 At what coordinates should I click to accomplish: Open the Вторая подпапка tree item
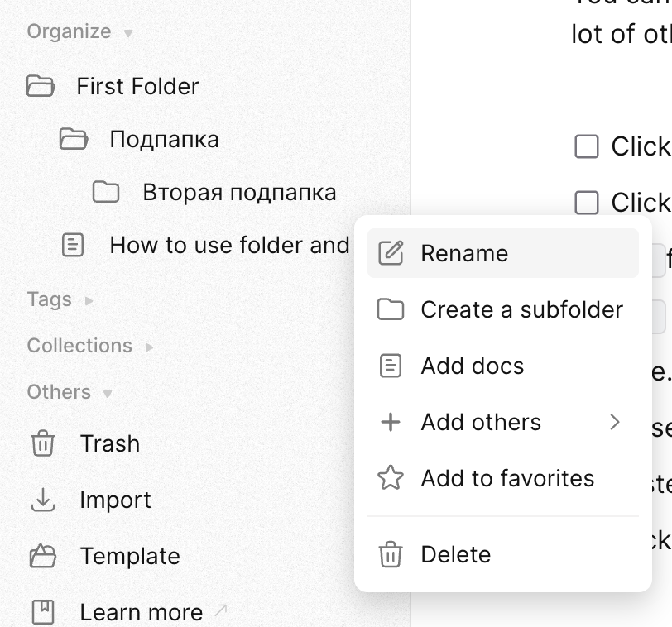click(x=239, y=192)
